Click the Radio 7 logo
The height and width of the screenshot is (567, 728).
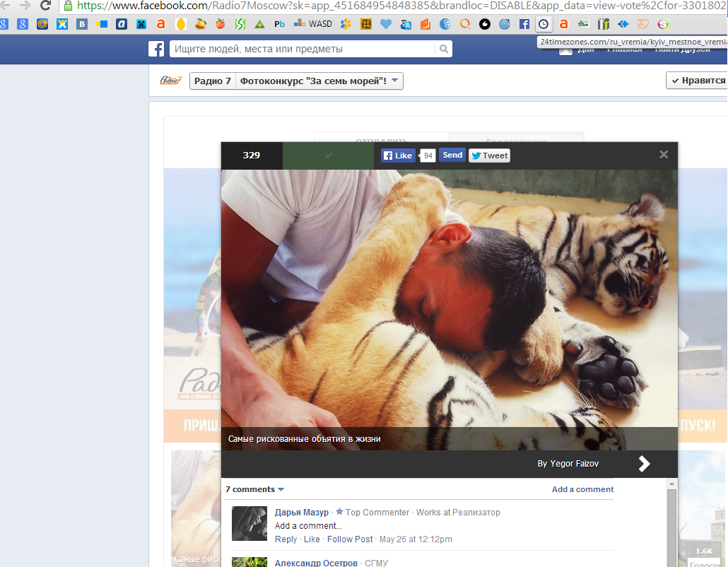pos(170,81)
